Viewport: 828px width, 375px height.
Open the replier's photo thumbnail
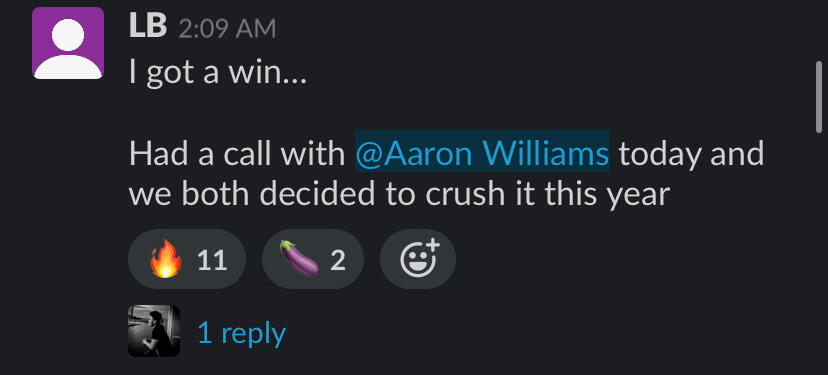click(x=154, y=331)
